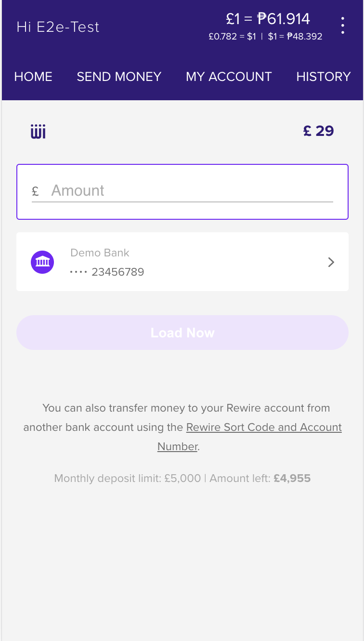Image resolution: width=364 pixels, height=641 pixels.
Task: Click the £1 = ₱61.914 exchange rate
Action: click(268, 19)
